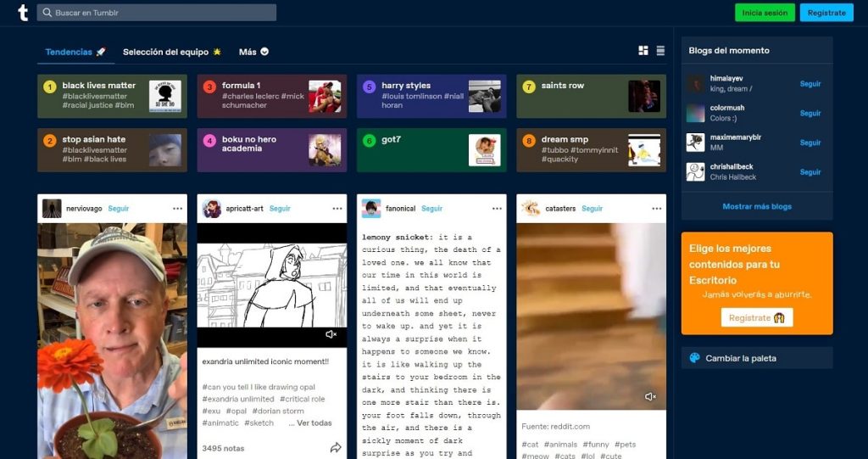
Task: Switch to grid view layout icon
Action: 643,51
